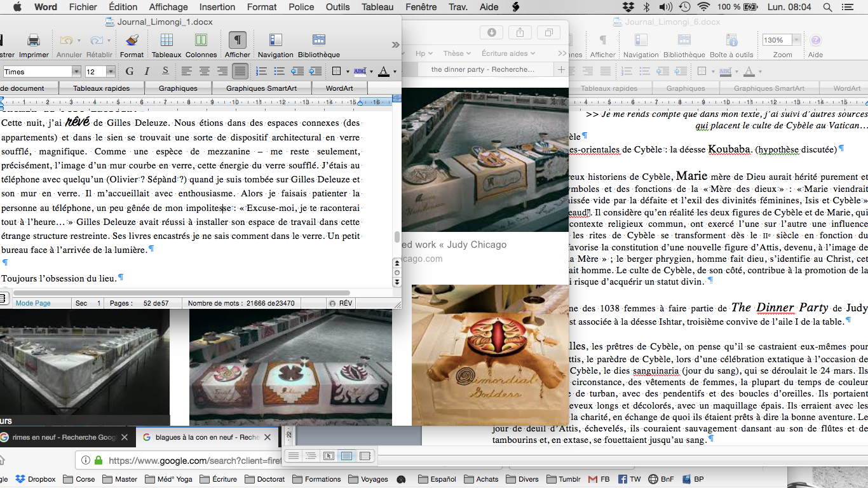This screenshot has height=488, width=868.
Task: Toggle bold with the G button
Action: coord(130,72)
